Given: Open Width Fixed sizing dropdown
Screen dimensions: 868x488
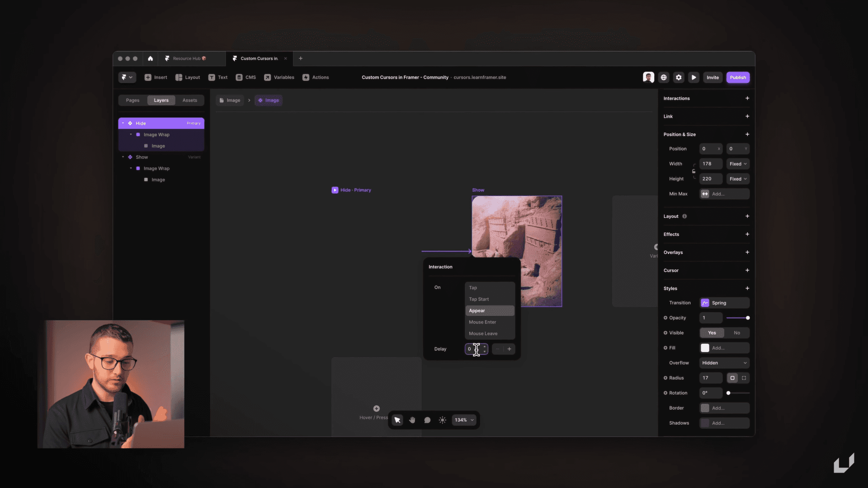Looking at the screenshot, I should (738, 164).
